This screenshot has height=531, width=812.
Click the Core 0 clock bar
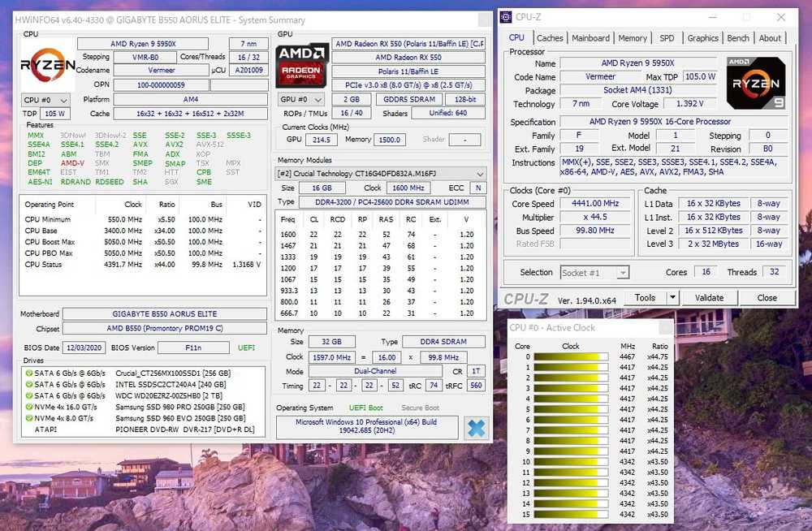pyautogui.click(x=571, y=357)
